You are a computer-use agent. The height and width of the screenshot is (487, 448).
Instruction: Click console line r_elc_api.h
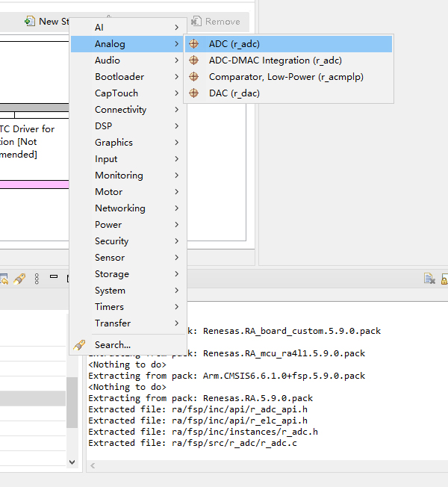coord(198,421)
